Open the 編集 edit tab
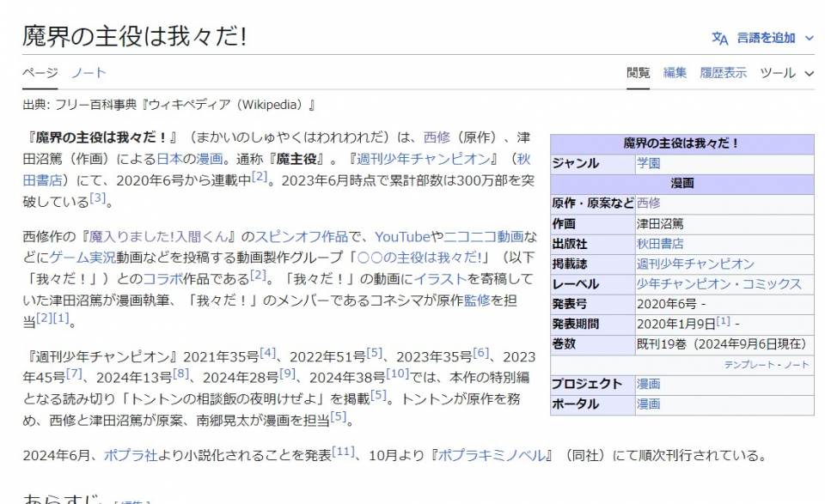This screenshot has height=504, width=825. coord(675,73)
